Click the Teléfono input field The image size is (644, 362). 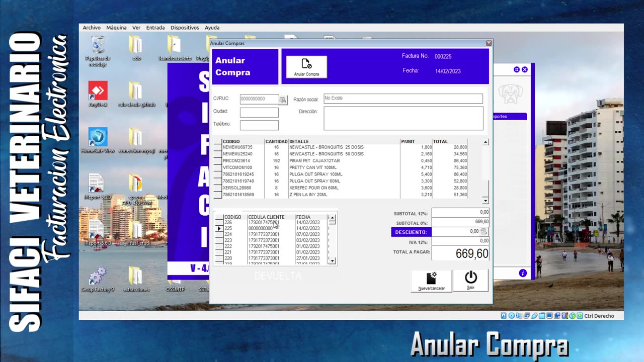coord(259,125)
